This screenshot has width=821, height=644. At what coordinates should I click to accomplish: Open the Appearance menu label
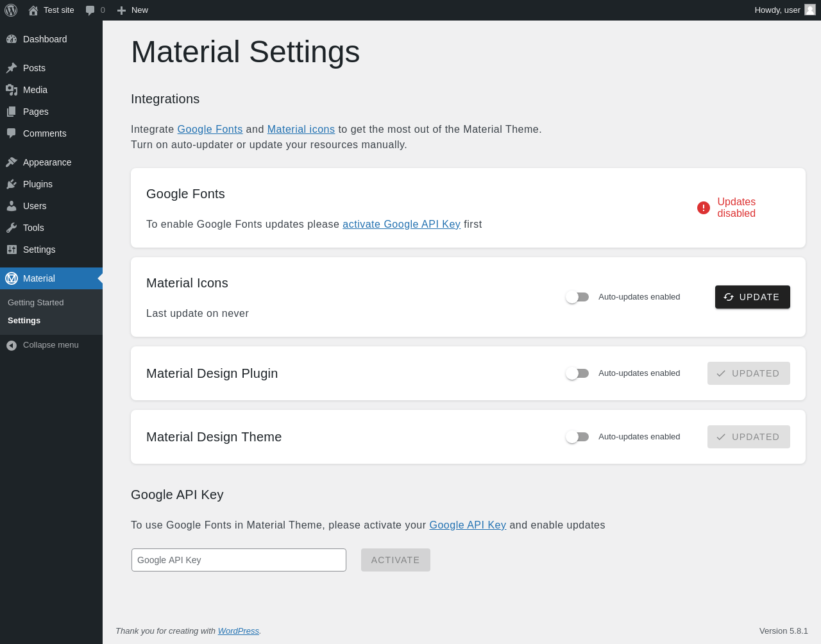click(47, 162)
